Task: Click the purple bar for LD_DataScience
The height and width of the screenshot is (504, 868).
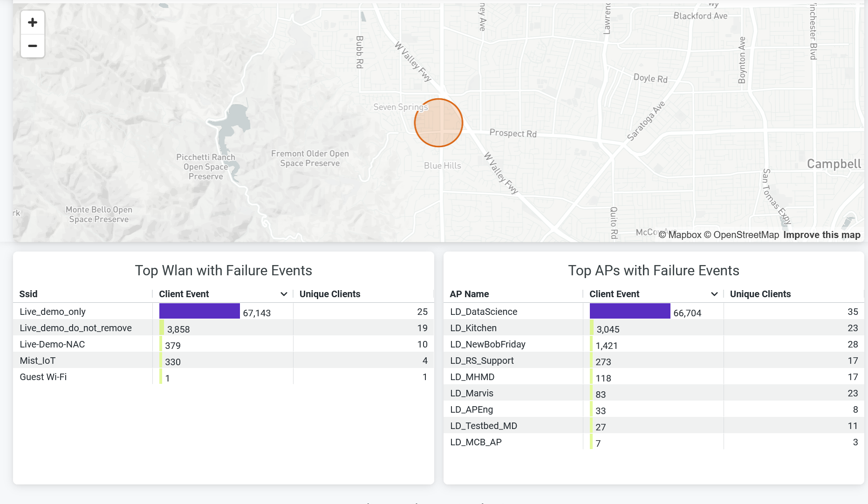Action: point(630,311)
